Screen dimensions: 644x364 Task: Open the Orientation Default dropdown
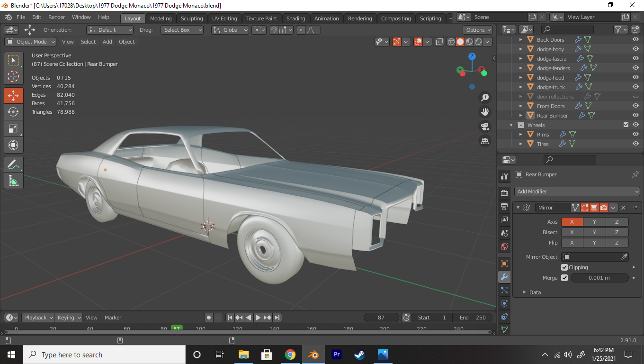110,30
